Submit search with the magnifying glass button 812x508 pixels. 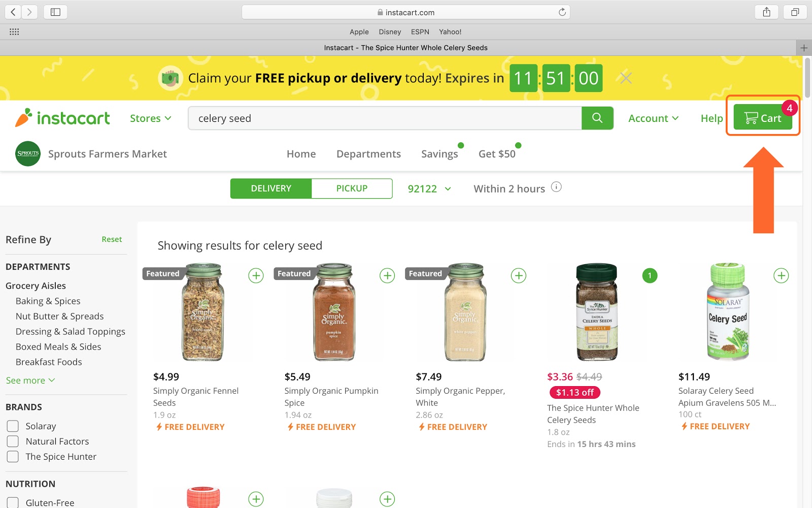(597, 118)
